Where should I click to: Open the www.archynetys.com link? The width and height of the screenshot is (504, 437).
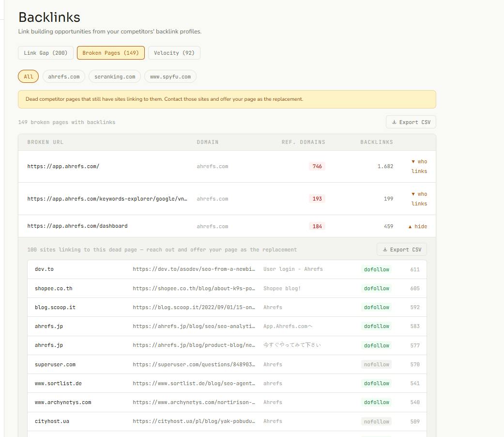(194, 402)
